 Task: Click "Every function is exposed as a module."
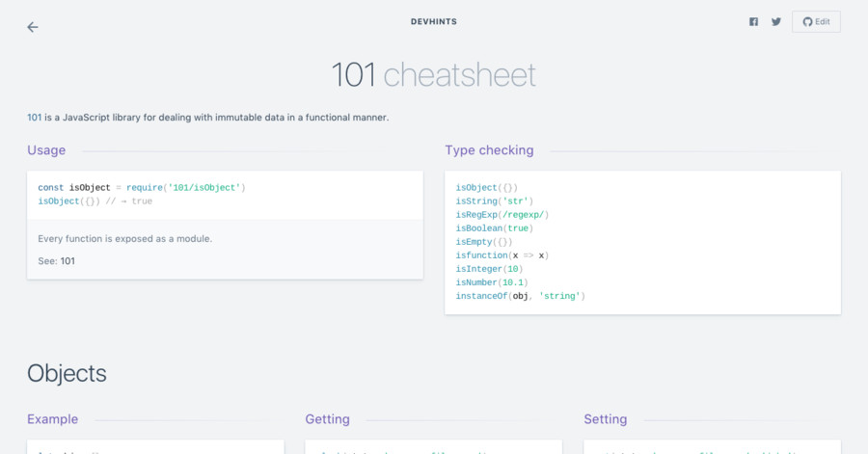pyautogui.click(x=125, y=239)
